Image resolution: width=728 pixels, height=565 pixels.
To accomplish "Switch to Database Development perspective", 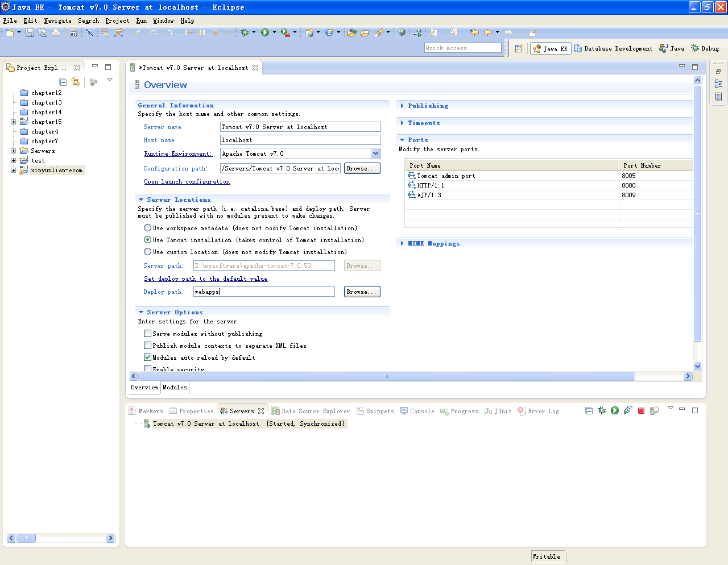I will pyautogui.click(x=613, y=49).
